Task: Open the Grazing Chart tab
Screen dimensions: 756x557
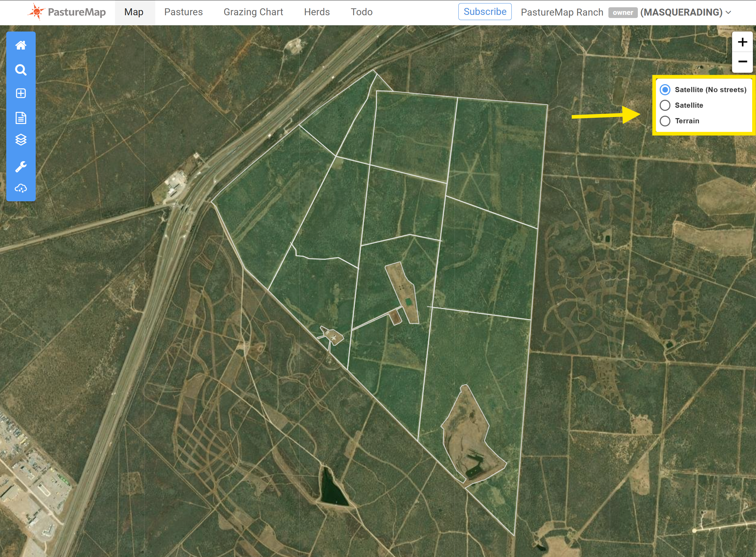Action: [253, 12]
